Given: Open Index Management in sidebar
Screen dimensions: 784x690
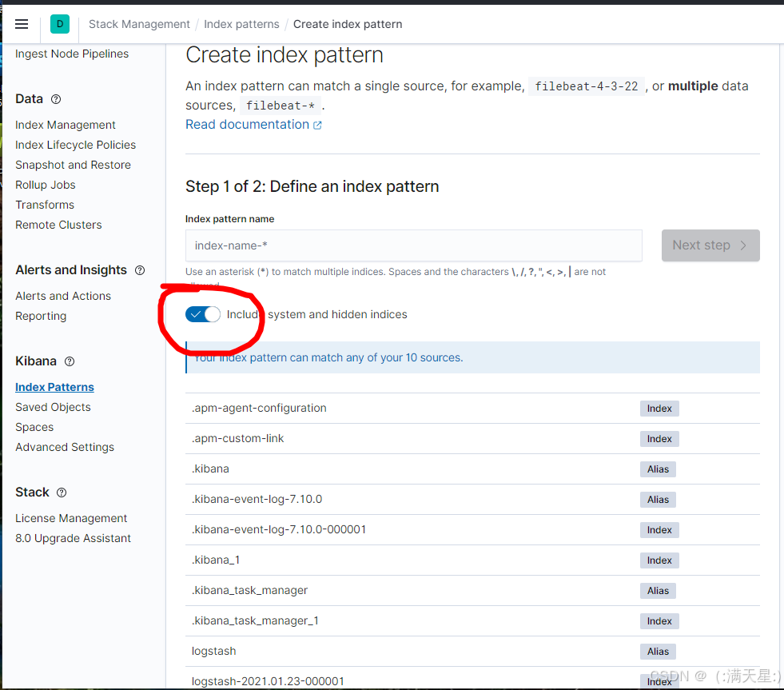Looking at the screenshot, I should 65,125.
